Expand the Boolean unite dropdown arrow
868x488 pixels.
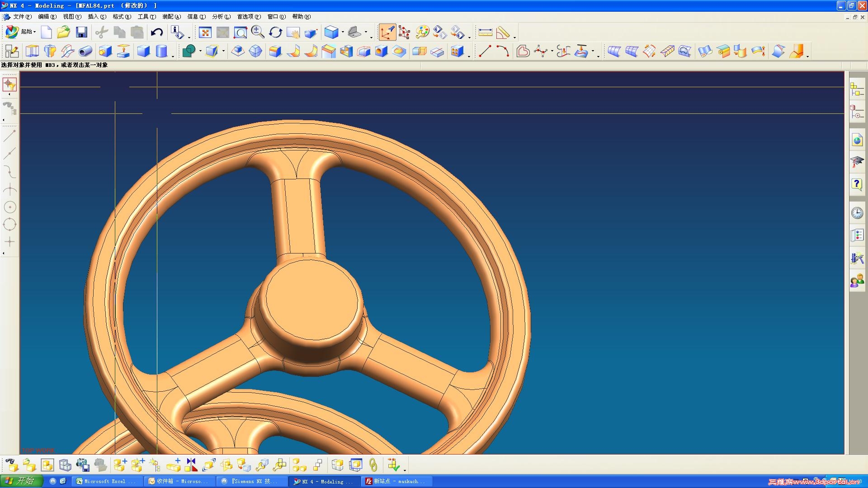[200, 51]
